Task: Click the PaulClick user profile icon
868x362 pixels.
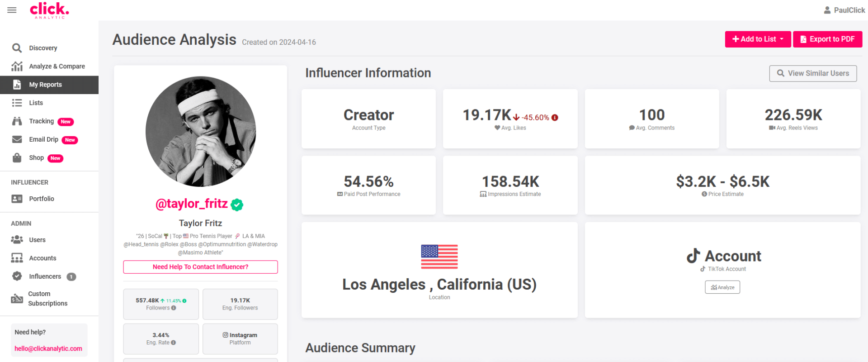Action: (827, 10)
